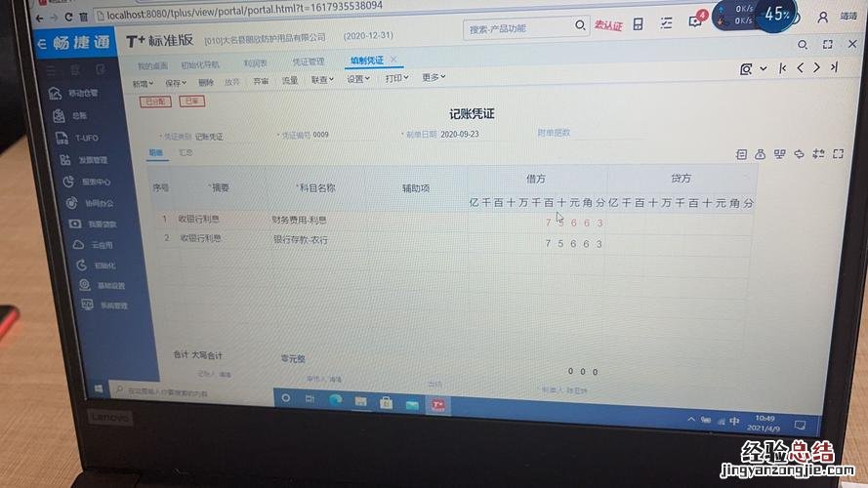Image resolution: width=868 pixels, height=488 pixels.
Task: Click the 附单据数 field
Action: tap(592, 133)
